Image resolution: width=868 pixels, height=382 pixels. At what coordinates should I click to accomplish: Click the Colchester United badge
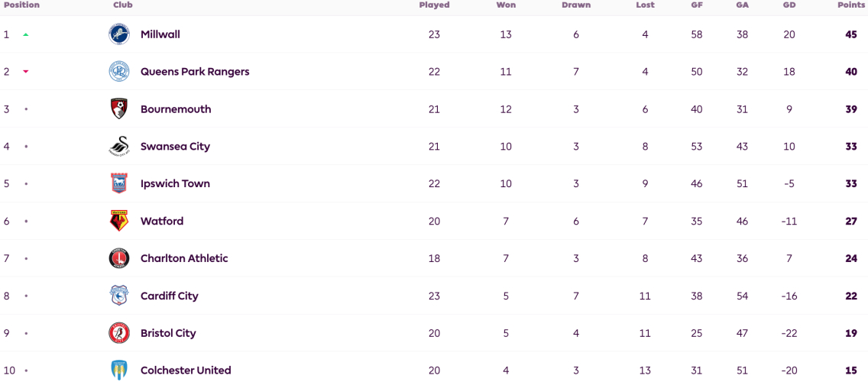click(x=119, y=371)
